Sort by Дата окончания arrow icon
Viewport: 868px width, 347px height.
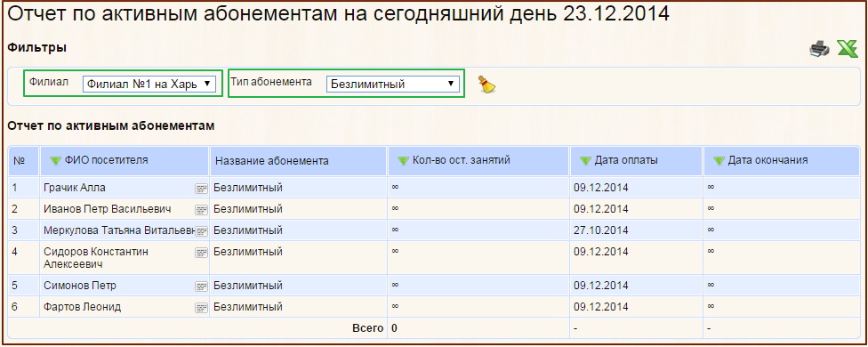click(719, 161)
